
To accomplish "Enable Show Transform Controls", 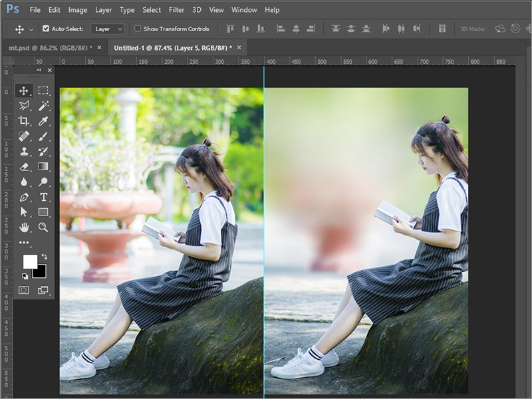I will (137, 28).
